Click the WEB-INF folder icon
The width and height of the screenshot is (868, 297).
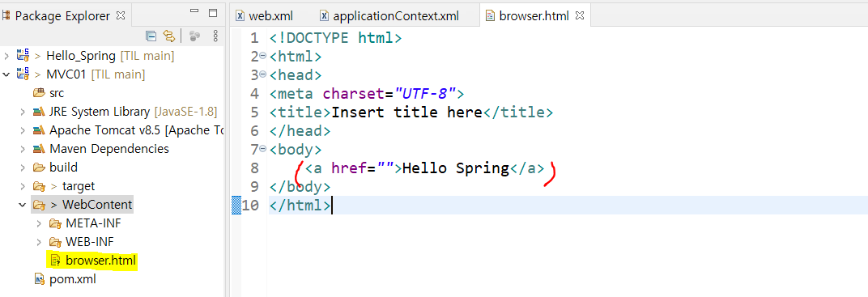click(x=55, y=242)
